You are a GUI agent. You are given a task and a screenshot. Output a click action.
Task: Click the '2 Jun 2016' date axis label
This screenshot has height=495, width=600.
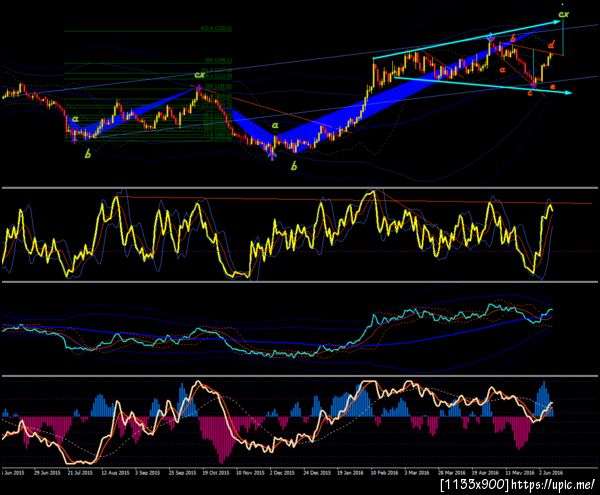[551, 473]
